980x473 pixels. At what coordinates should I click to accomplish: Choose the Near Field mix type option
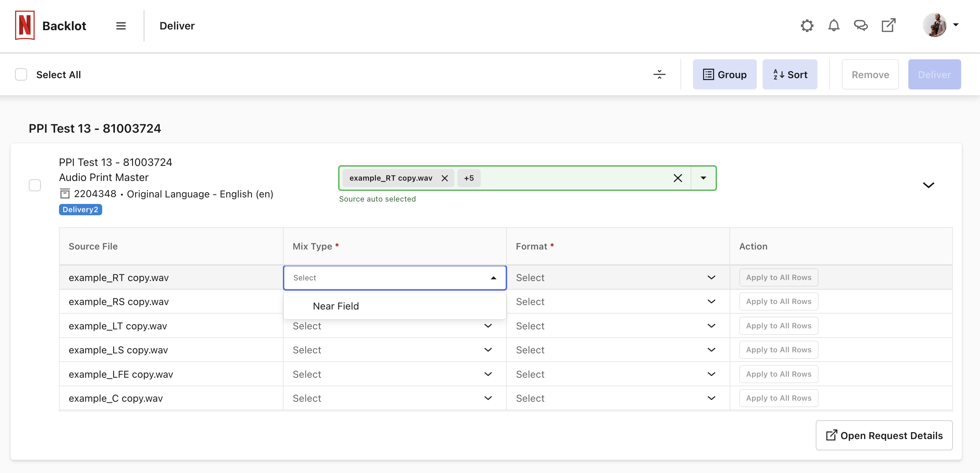[x=395, y=306]
